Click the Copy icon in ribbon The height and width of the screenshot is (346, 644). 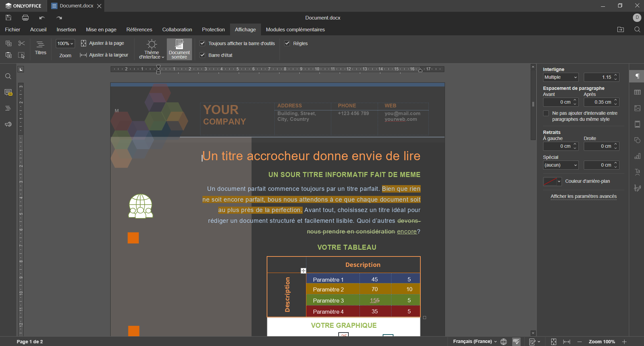click(x=8, y=43)
